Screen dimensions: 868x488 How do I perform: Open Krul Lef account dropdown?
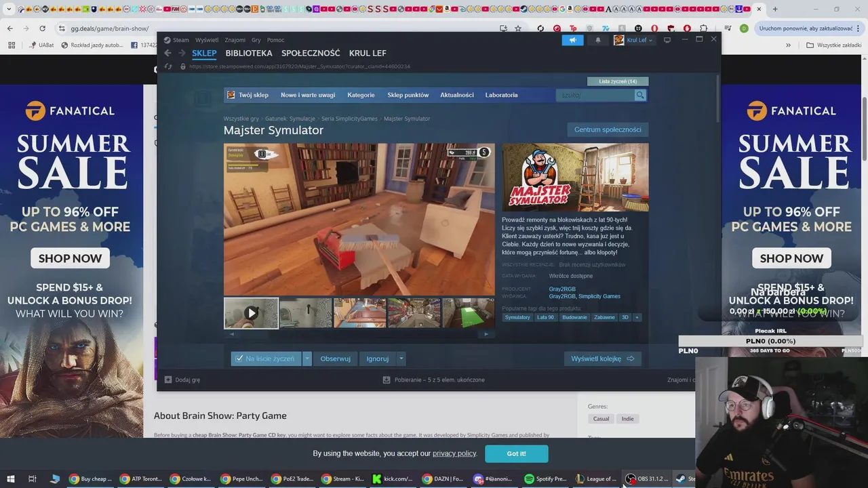pyautogui.click(x=633, y=40)
